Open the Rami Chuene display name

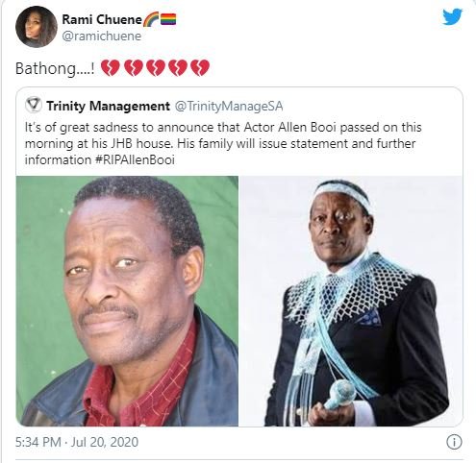click(x=102, y=19)
